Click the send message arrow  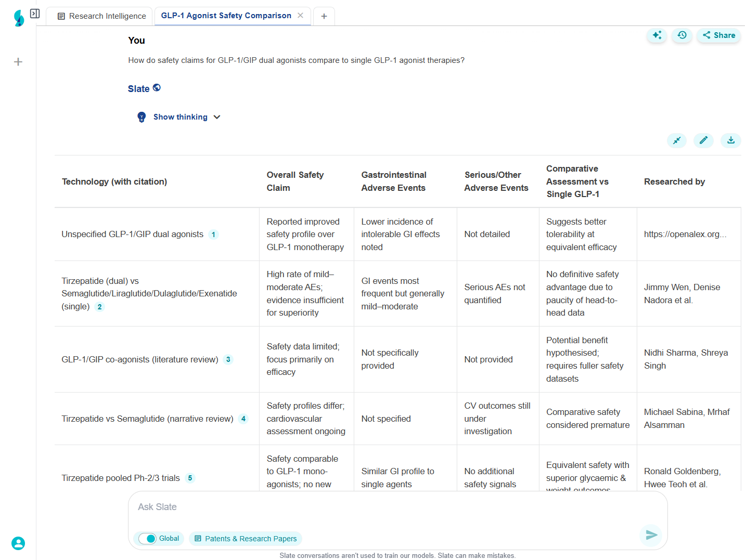651,535
